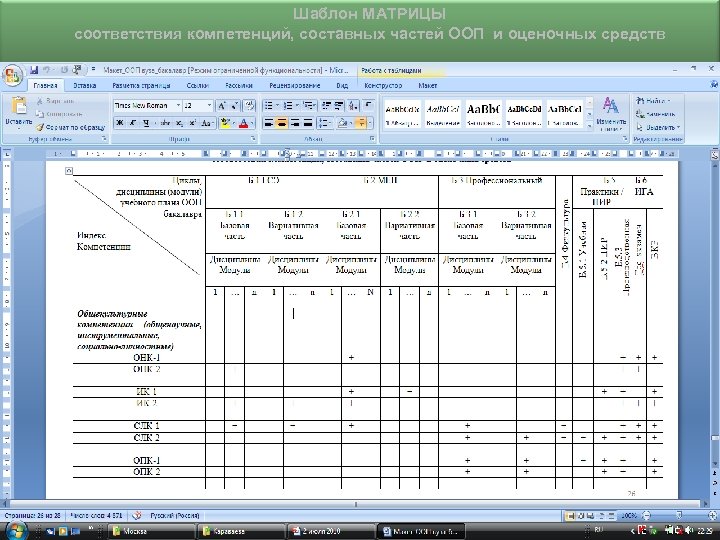
Task: Switch to the Макет table tab
Action: (x=428, y=85)
